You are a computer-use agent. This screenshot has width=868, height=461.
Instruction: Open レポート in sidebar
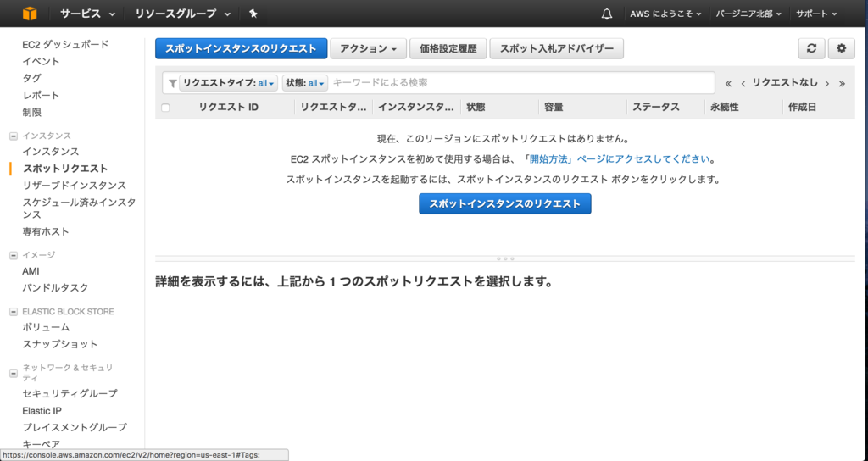click(41, 95)
